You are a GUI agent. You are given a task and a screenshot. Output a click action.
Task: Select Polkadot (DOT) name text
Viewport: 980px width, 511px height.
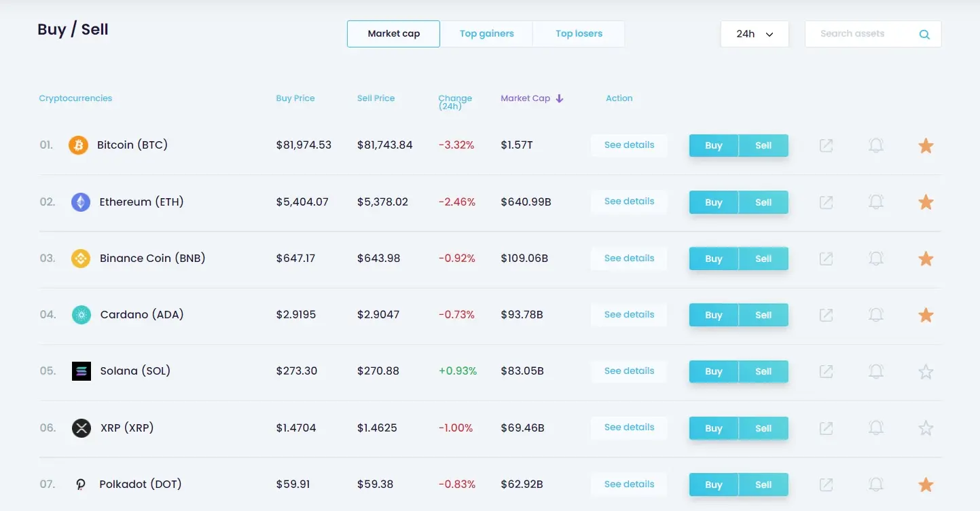coord(141,485)
